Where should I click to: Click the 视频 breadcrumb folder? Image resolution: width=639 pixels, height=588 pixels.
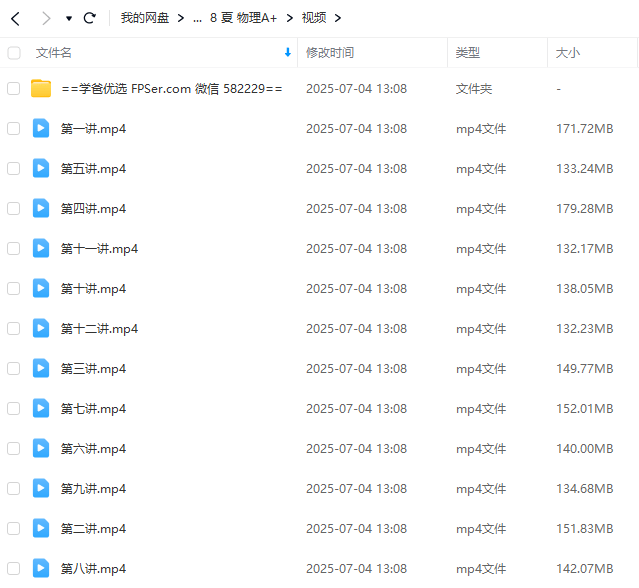[314, 18]
